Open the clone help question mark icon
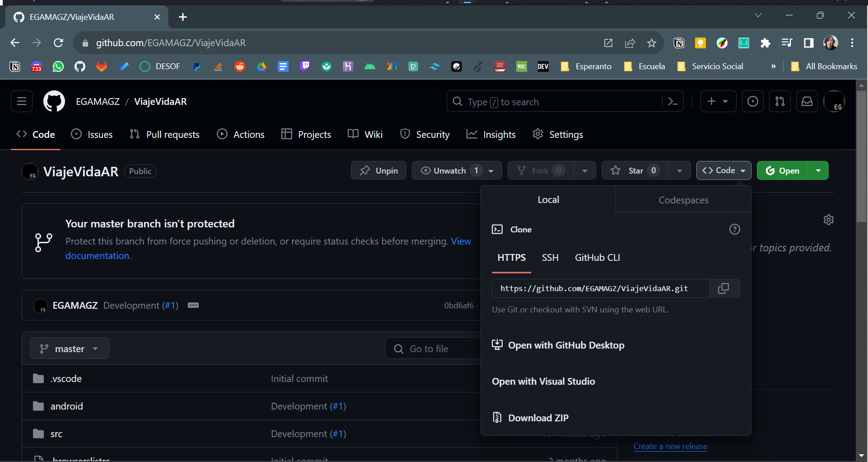Image resolution: width=868 pixels, height=462 pixels. [735, 229]
